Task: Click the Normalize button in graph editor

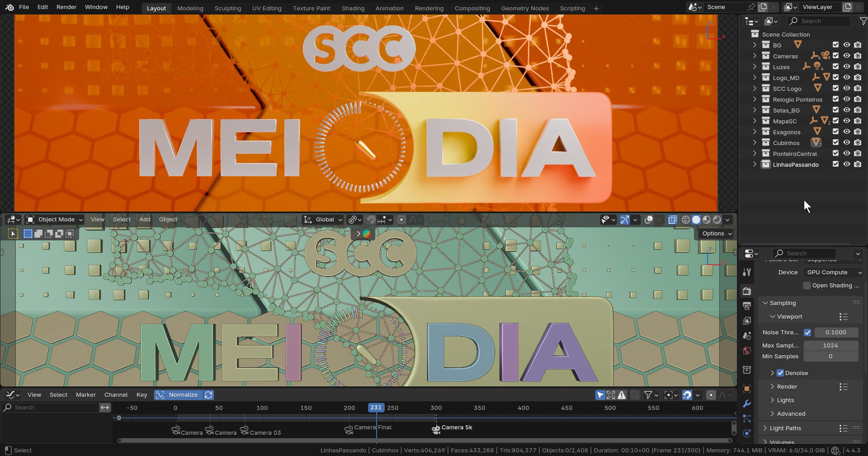Action: pyautogui.click(x=177, y=395)
